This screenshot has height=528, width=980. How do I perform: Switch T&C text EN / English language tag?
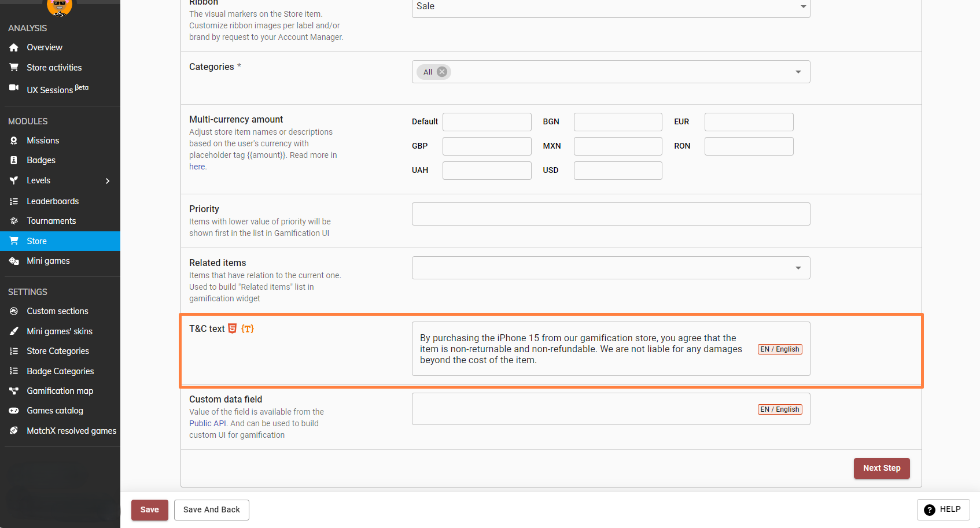[779, 349]
